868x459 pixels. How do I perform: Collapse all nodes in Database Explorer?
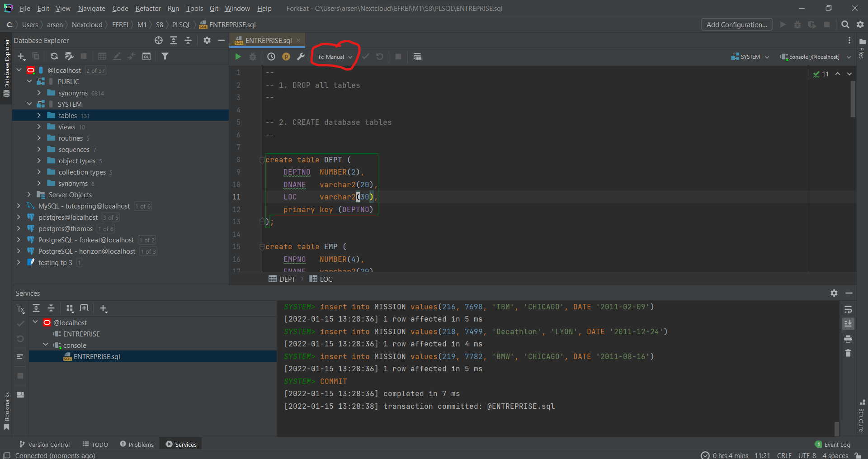pos(188,40)
